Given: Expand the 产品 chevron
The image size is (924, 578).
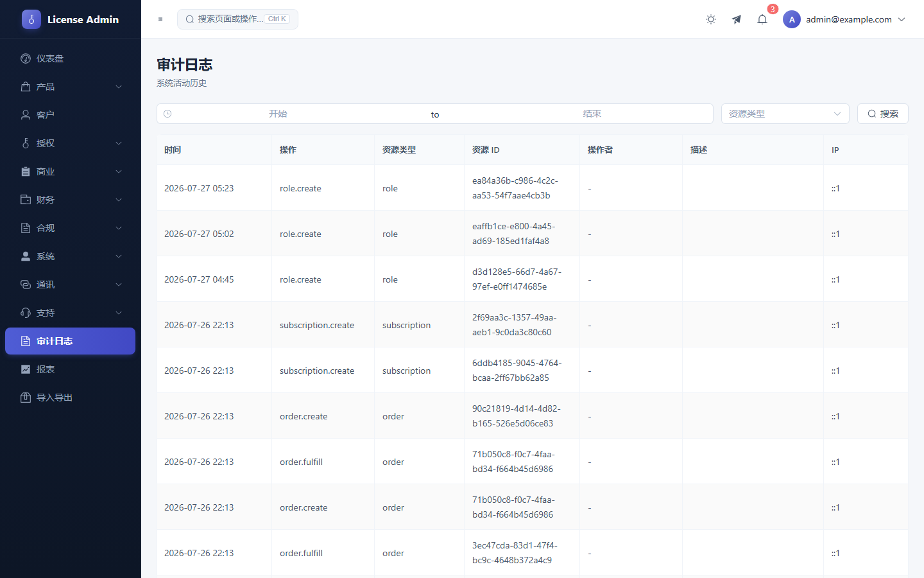Looking at the screenshot, I should [x=119, y=87].
